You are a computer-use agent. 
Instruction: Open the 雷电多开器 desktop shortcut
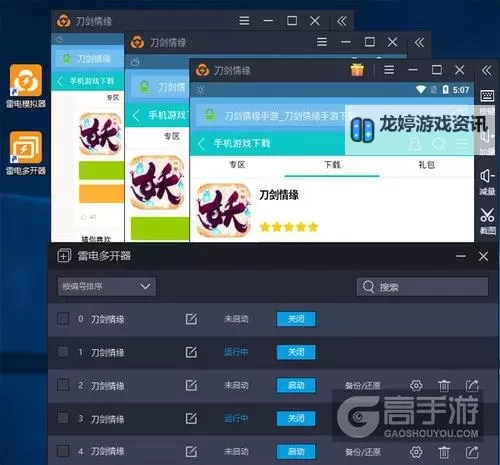tap(26, 153)
